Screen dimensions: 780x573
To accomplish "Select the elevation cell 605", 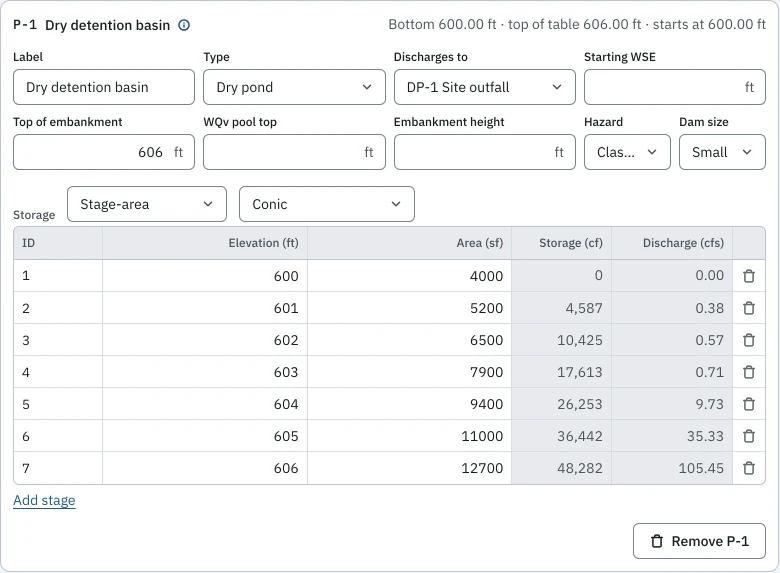I will pyautogui.click(x=205, y=436).
